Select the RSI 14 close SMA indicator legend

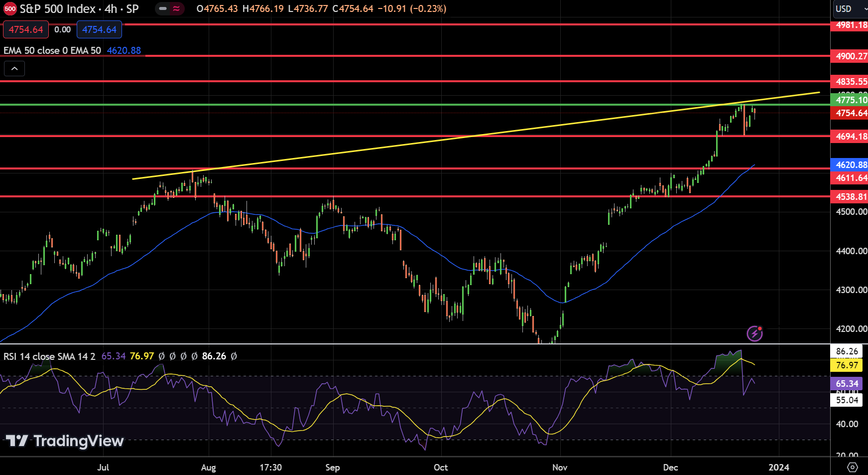[49, 356]
